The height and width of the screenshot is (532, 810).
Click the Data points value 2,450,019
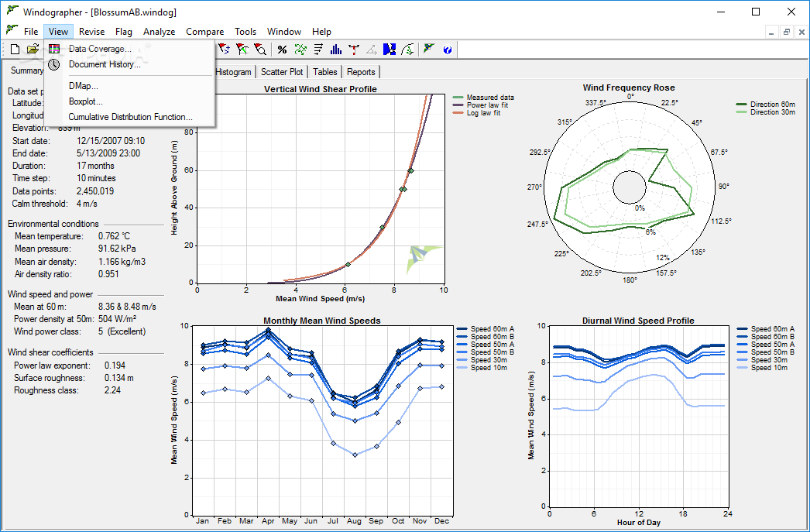94,191
